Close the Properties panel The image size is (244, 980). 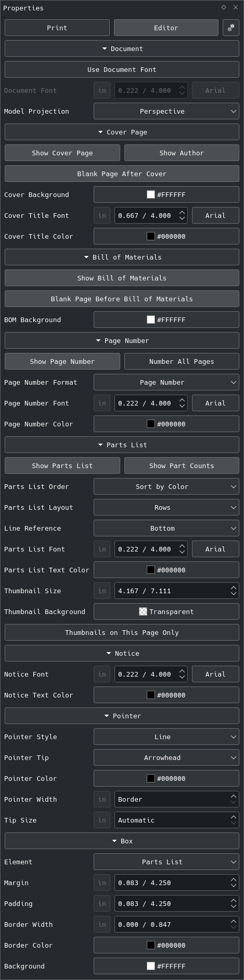point(236,7)
